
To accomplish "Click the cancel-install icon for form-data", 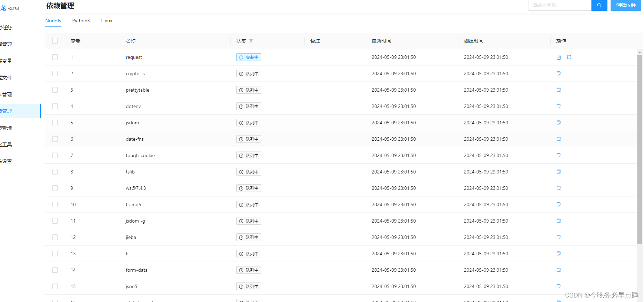I will tap(558, 270).
